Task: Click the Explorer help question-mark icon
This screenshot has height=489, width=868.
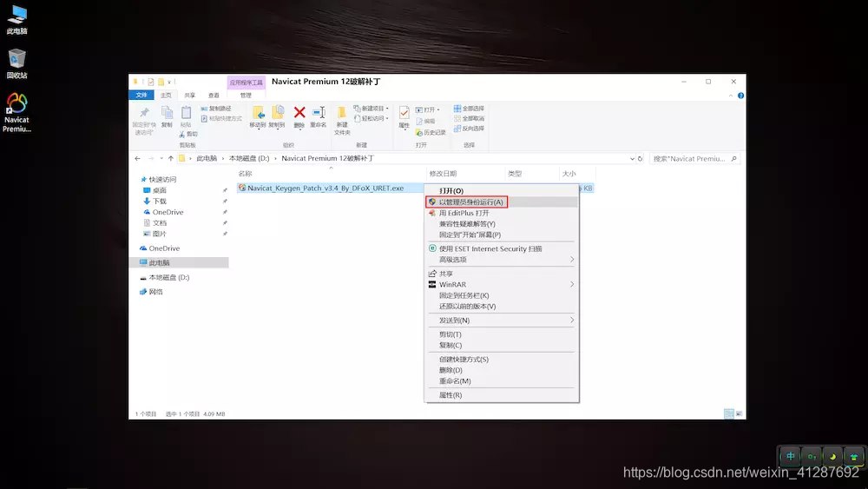Action: (x=740, y=96)
